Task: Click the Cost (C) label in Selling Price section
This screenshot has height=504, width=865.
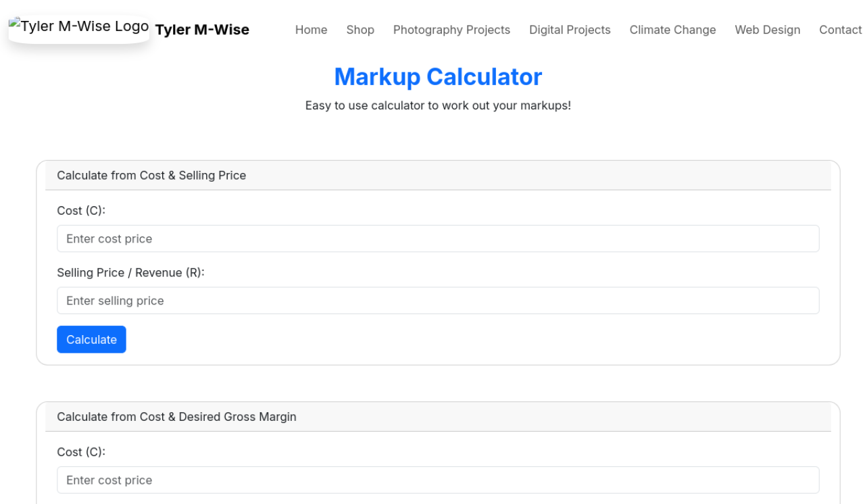Action: [x=81, y=211]
